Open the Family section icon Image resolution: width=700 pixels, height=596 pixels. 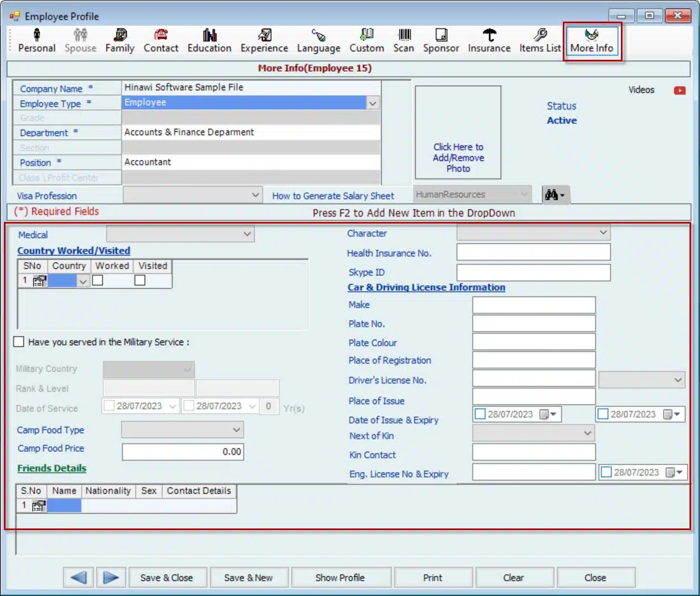(x=120, y=35)
